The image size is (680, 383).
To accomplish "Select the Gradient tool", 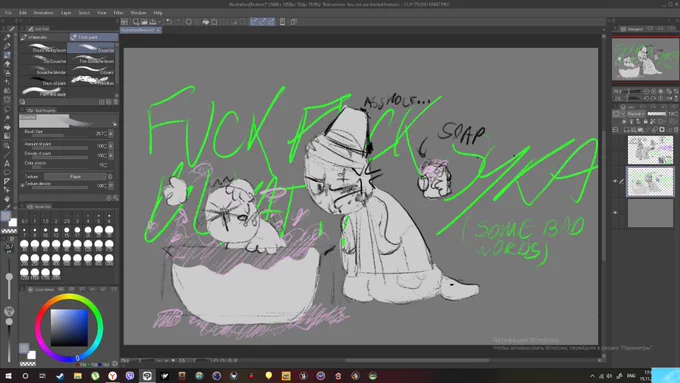I will click(x=7, y=136).
